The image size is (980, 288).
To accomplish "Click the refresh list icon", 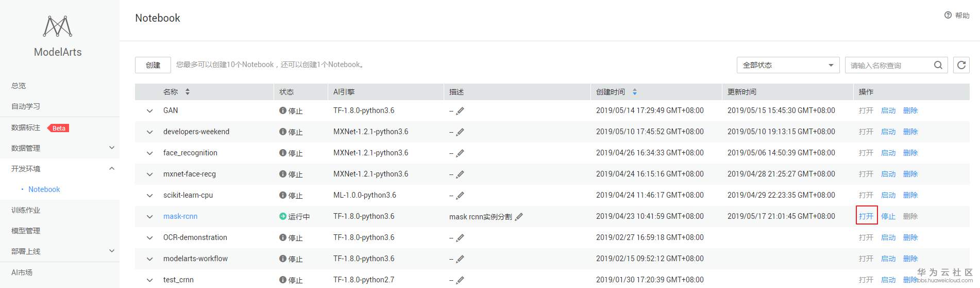I will (961, 65).
